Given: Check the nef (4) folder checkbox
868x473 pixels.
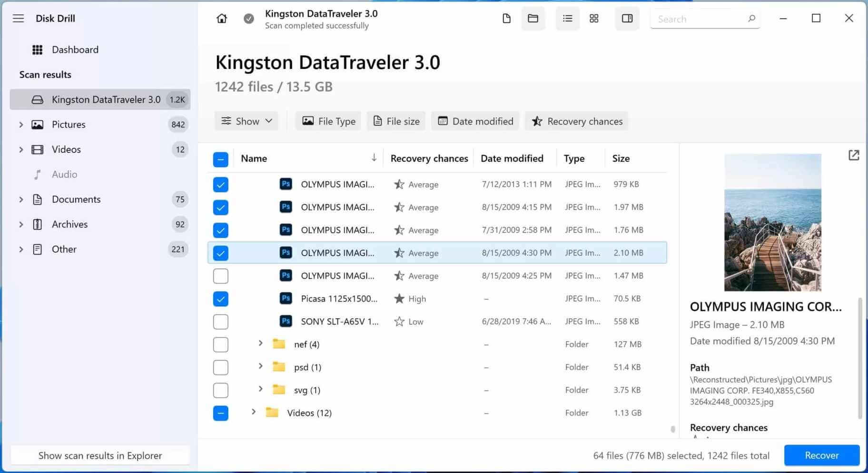Looking at the screenshot, I should click(221, 345).
